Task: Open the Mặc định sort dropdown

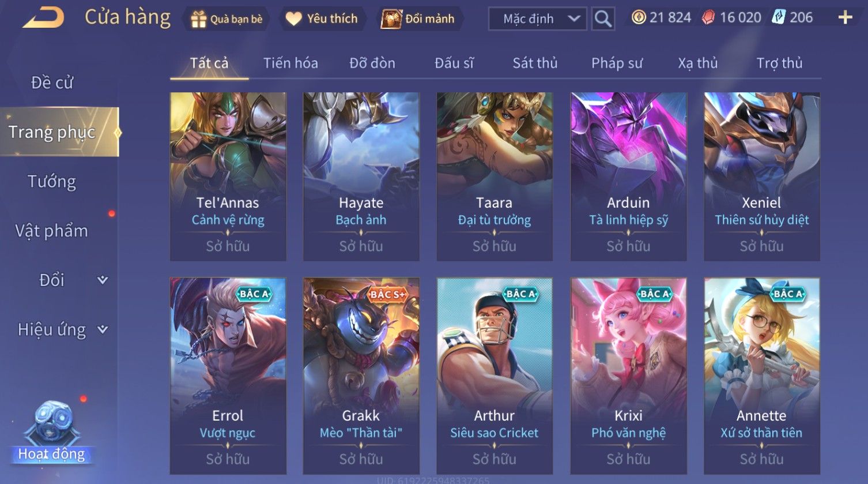Action: point(538,19)
